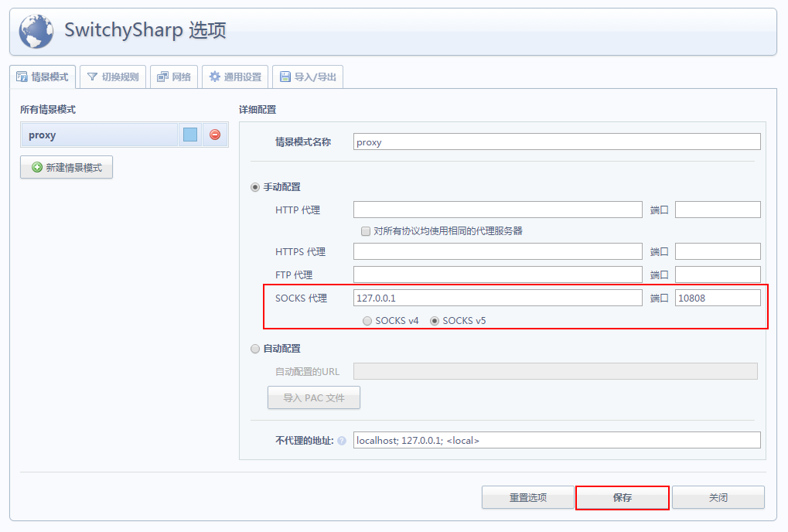Select the 自动配置 radio button
Viewport: 788px width, 532px height.
[255, 349]
